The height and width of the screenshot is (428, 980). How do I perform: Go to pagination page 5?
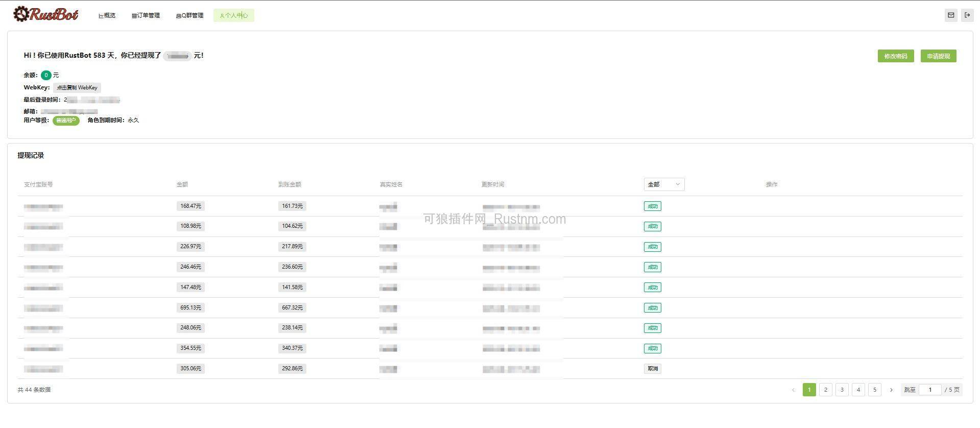click(875, 390)
